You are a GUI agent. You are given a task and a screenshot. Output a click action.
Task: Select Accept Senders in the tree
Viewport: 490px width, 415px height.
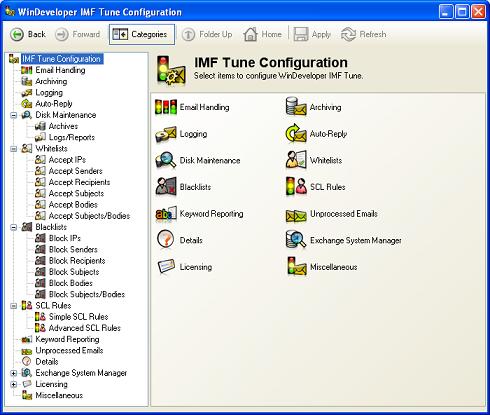[x=76, y=171]
